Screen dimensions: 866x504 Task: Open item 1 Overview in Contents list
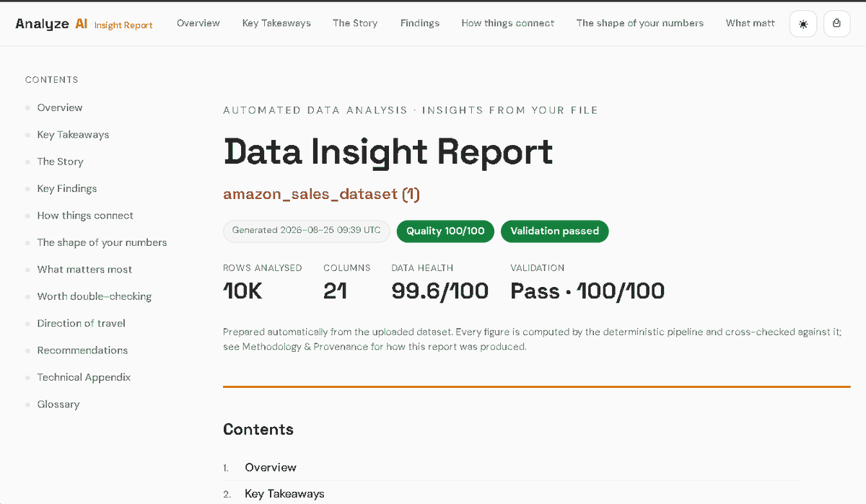coord(271,467)
